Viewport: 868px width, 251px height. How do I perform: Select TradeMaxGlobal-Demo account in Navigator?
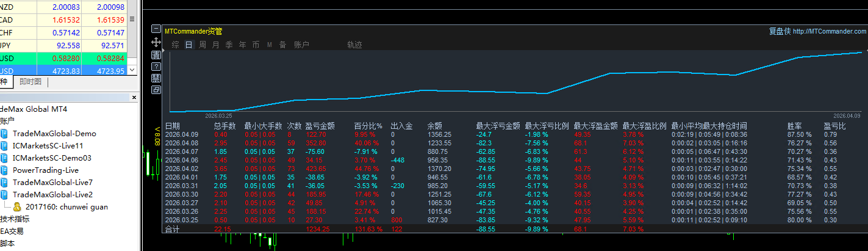click(x=54, y=133)
